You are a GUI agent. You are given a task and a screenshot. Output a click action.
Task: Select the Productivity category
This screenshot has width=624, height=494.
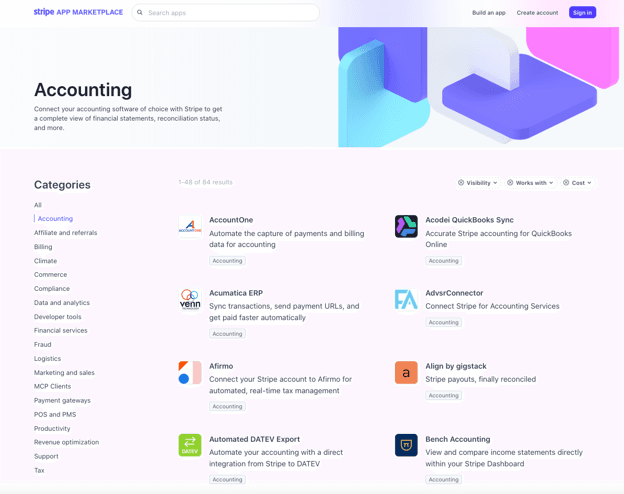click(x=52, y=428)
